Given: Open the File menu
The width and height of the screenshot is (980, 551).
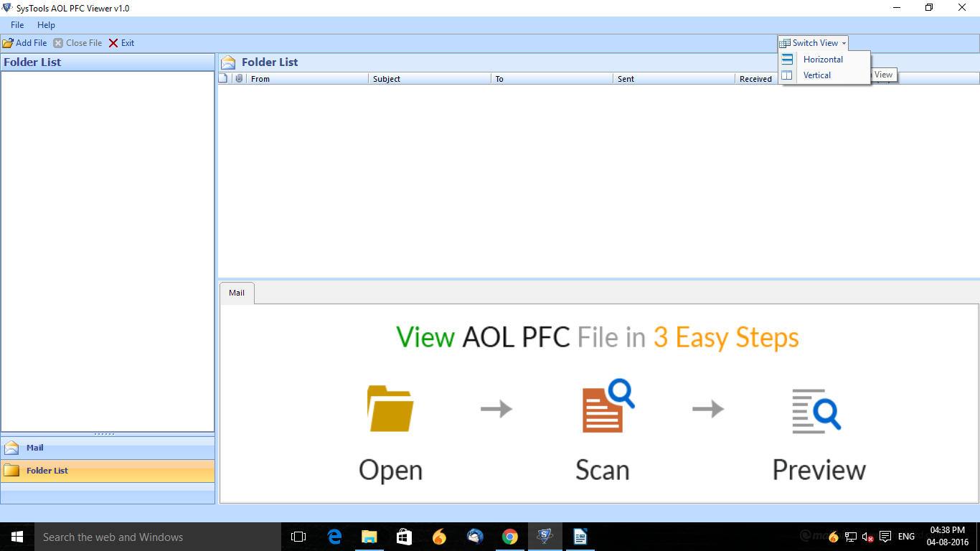Looking at the screenshot, I should click(x=17, y=25).
